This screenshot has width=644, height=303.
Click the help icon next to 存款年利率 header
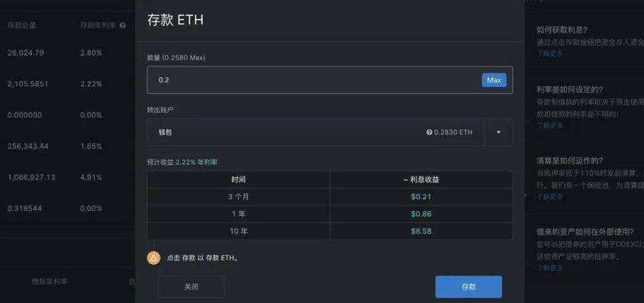pos(122,25)
